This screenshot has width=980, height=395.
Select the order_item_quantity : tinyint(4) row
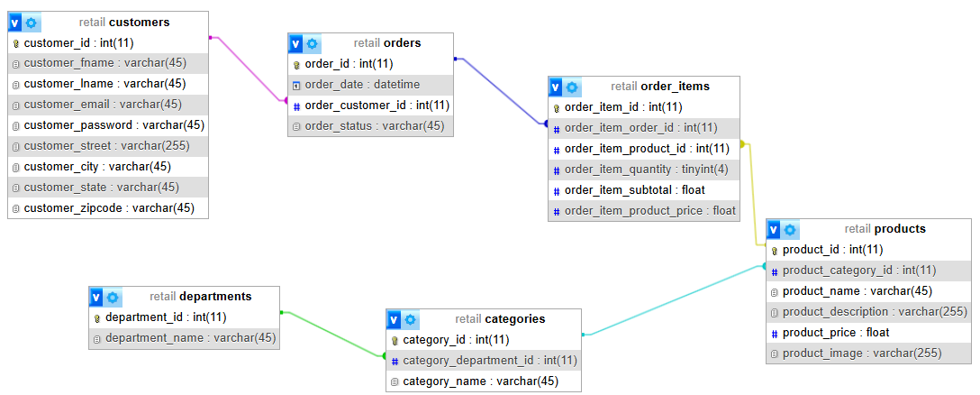[644, 170]
